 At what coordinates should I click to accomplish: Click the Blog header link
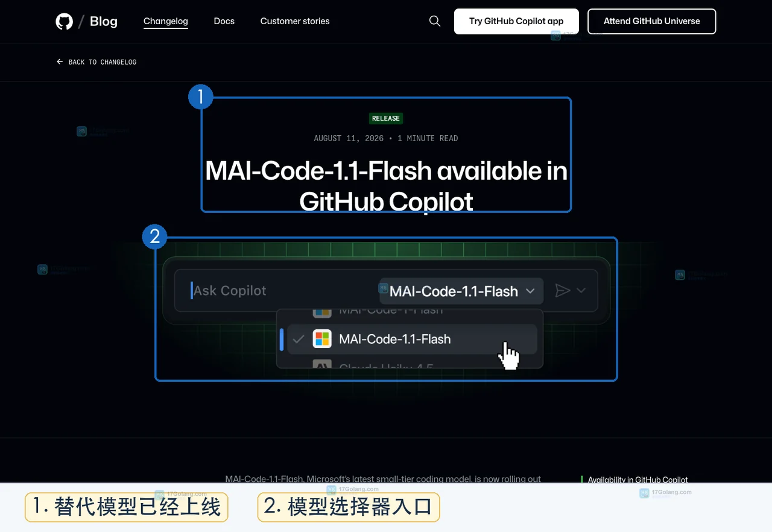(104, 22)
